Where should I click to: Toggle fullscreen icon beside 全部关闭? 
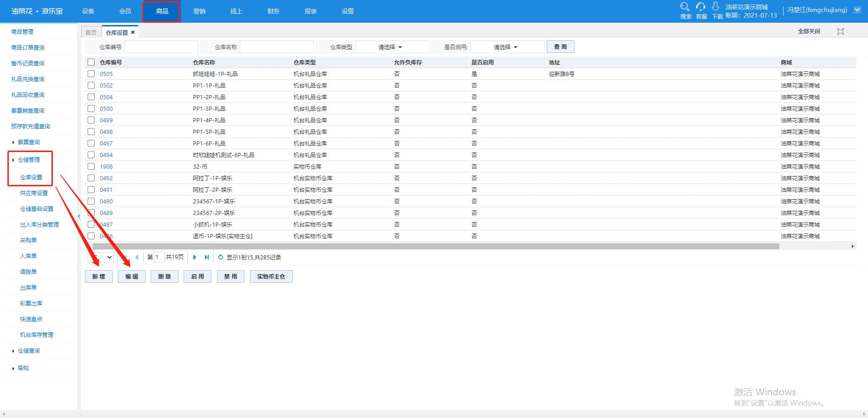(x=841, y=32)
